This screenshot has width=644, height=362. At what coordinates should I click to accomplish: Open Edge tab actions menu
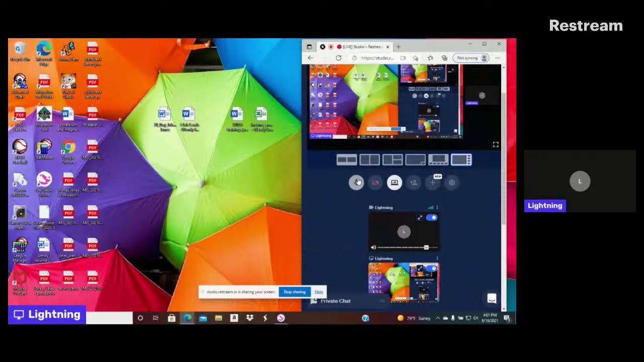tap(309, 47)
